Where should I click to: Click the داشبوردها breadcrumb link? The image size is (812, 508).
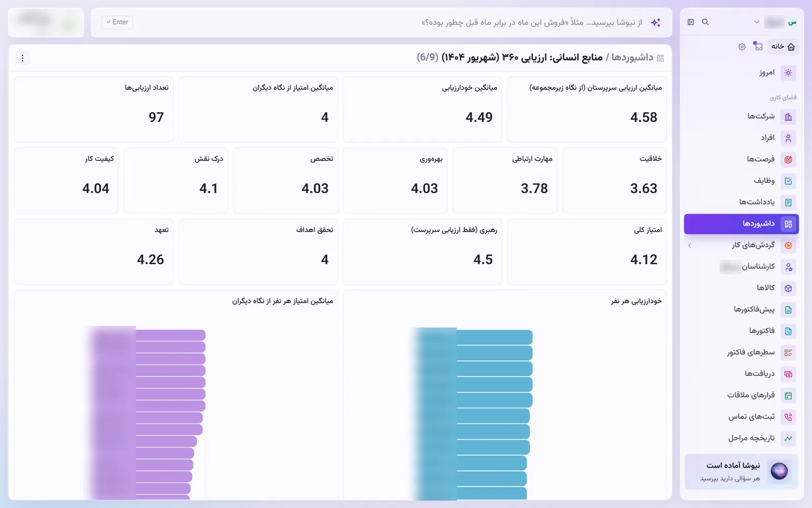click(x=632, y=57)
